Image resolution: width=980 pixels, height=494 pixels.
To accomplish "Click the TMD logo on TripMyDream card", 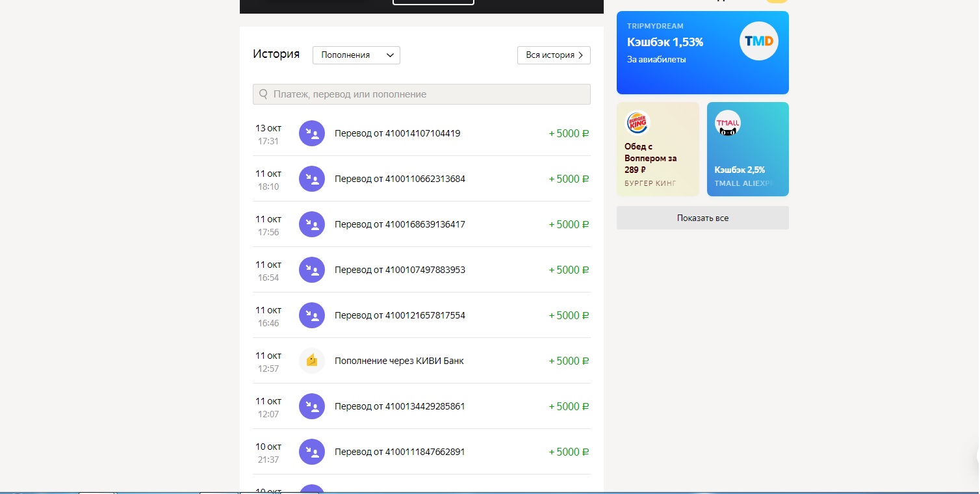I will (x=759, y=41).
